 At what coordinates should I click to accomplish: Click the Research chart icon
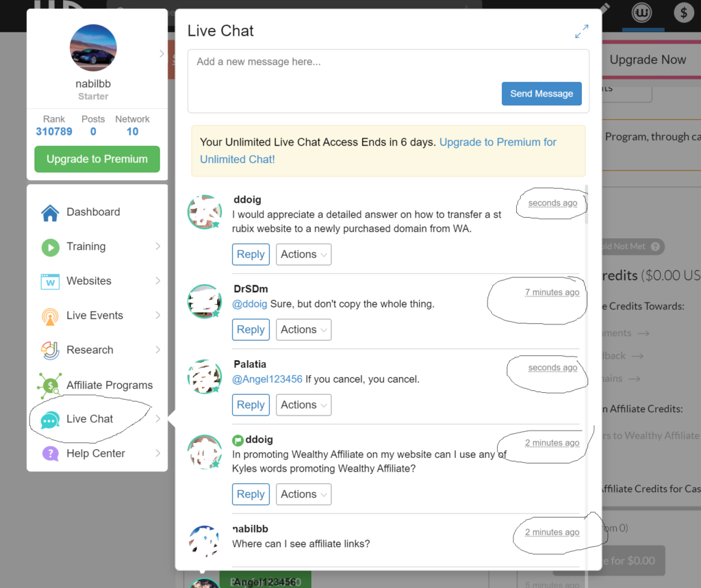pos(50,350)
